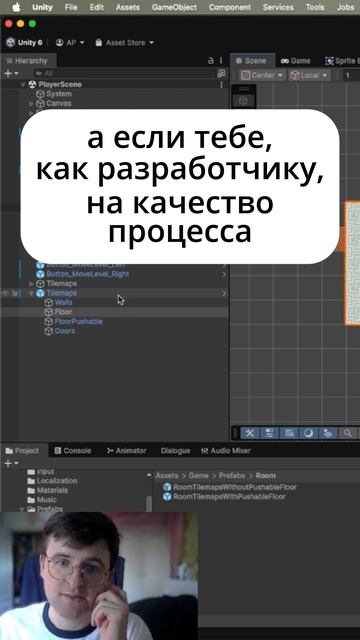
Task: Click the magnifier search overlay icon
Action: point(348,433)
